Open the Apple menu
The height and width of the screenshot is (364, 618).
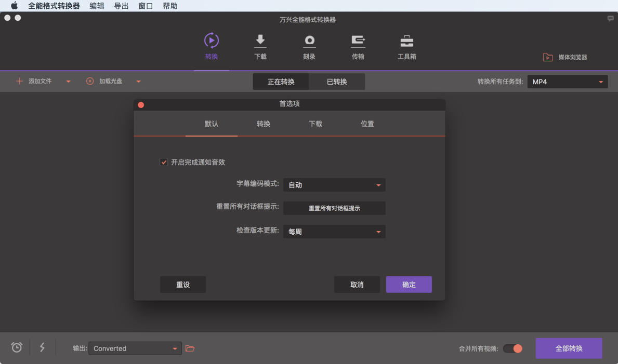pyautogui.click(x=14, y=6)
